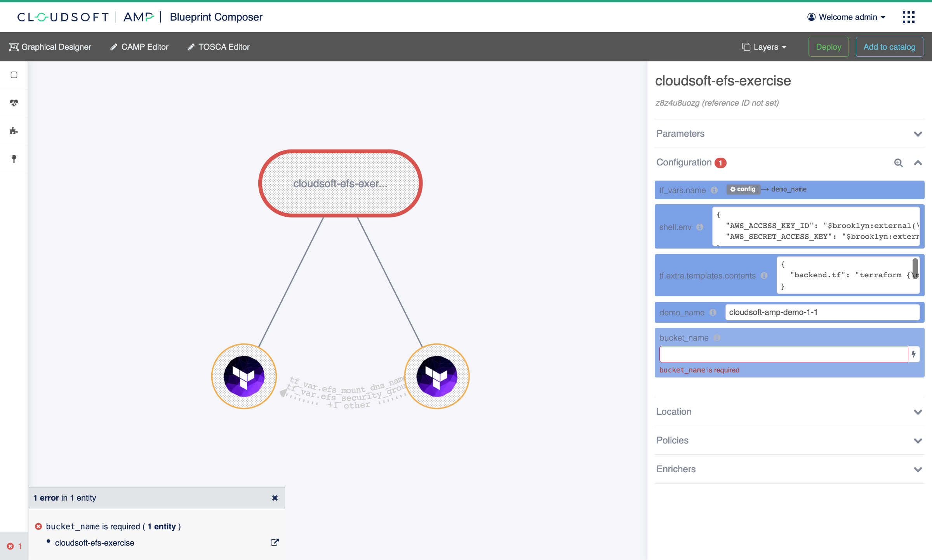Click the Blueprint Composer title link
Image resolution: width=932 pixels, height=560 pixels.
(x=216, y=17)
